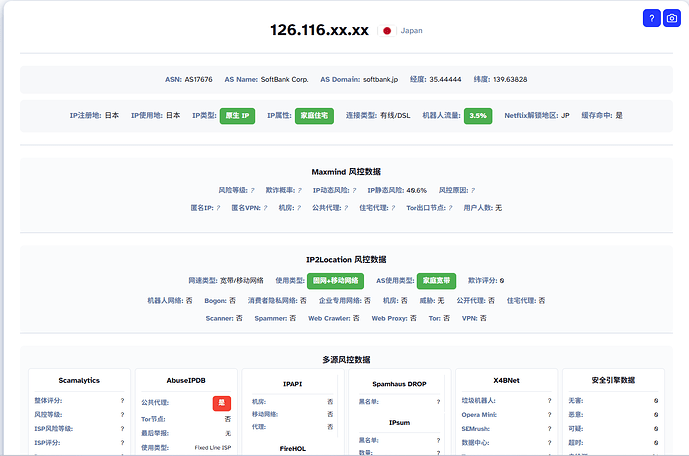This screenshot has height=456, width=689.
Task: Click the IP使用地 日本 entry
Action: tap(156, 116)
